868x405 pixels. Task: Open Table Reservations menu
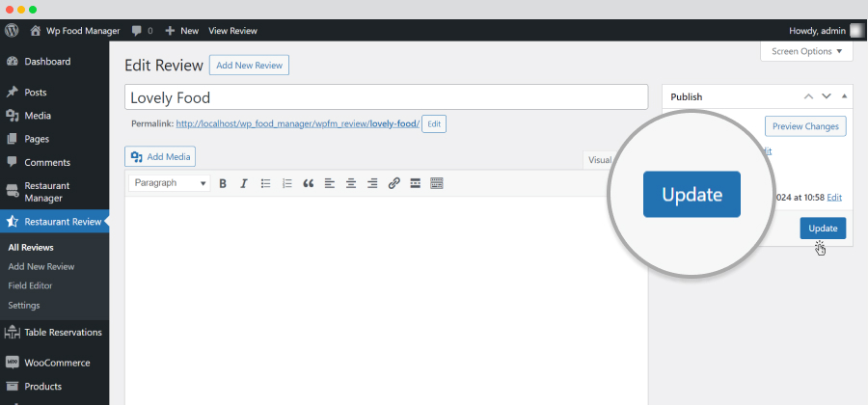[54, 333]
